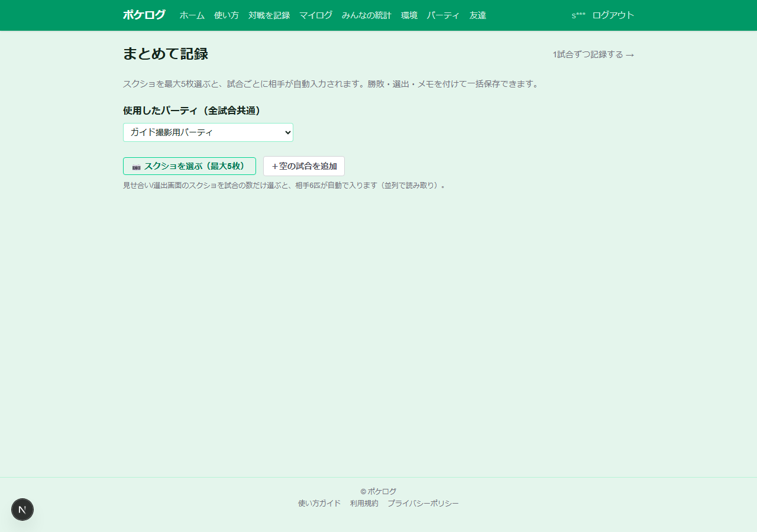The height and width of the screenshot is (532, 757).
Task: Follow the 1試合ずつ記録する link
Action: coord(594,54)
